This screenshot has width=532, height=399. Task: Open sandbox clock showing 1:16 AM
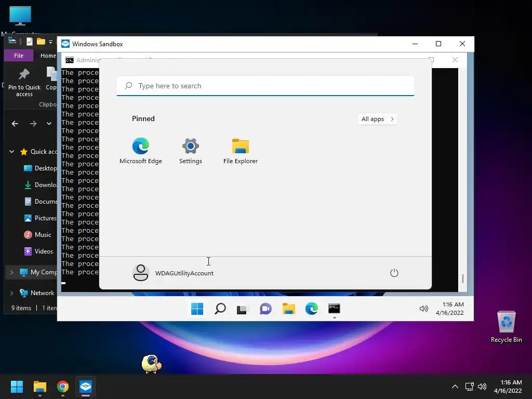tap(450, 309)
